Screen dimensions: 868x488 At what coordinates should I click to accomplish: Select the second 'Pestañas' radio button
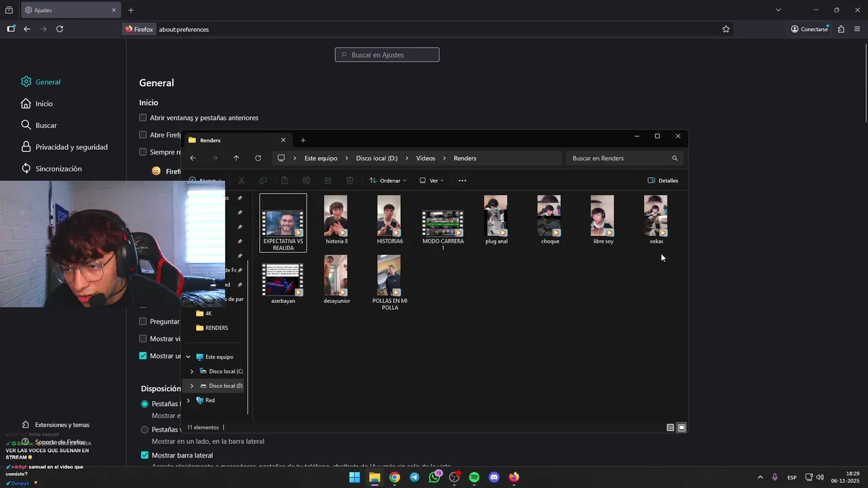[x=144, y=430]
